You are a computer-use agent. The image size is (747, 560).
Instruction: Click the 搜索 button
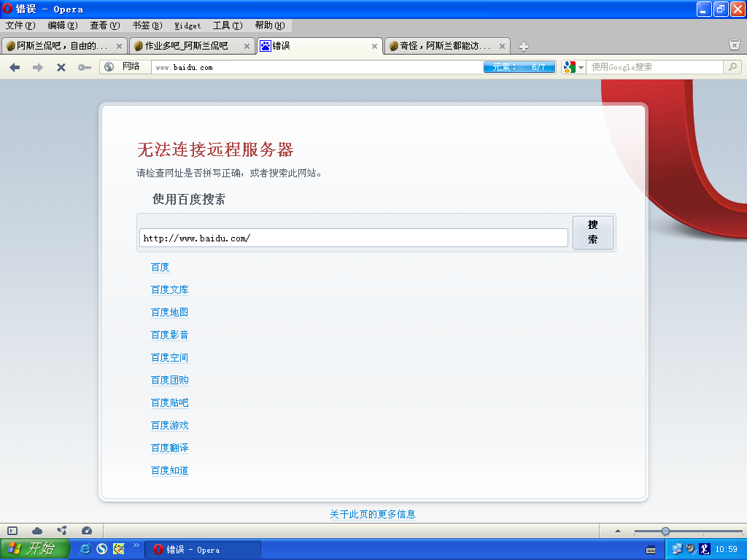592,233
